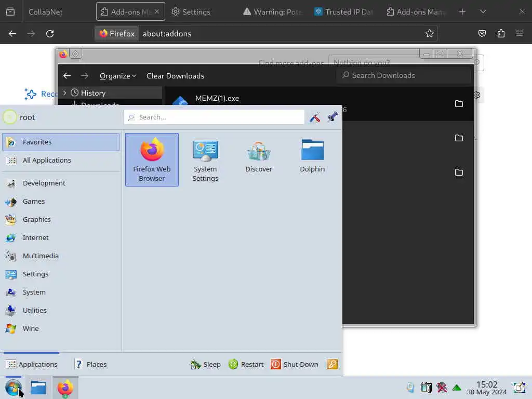This screenshot has height=399, width=532.
Task: Open System Settings from Favorites
Action: 205,160
